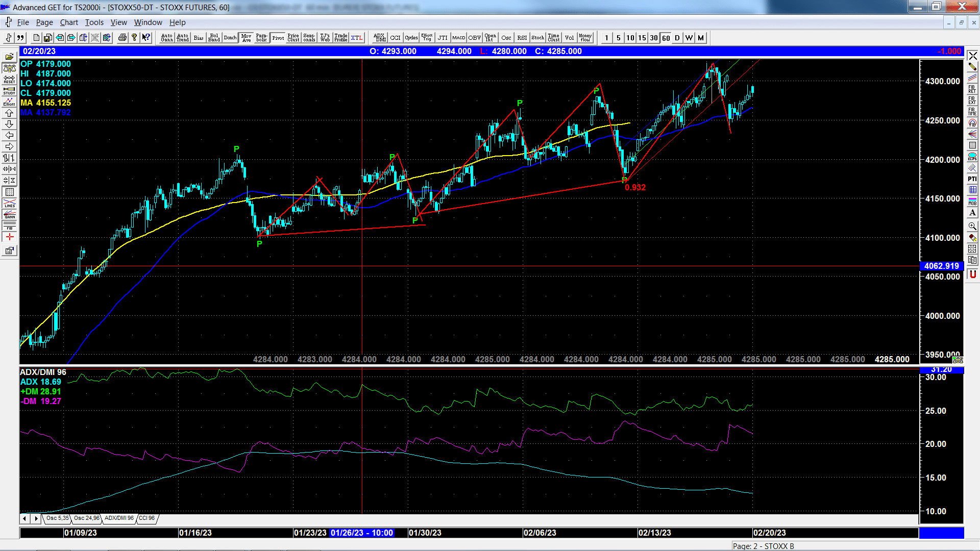Click the left arrow in left sidebar

tap(9, 135)
